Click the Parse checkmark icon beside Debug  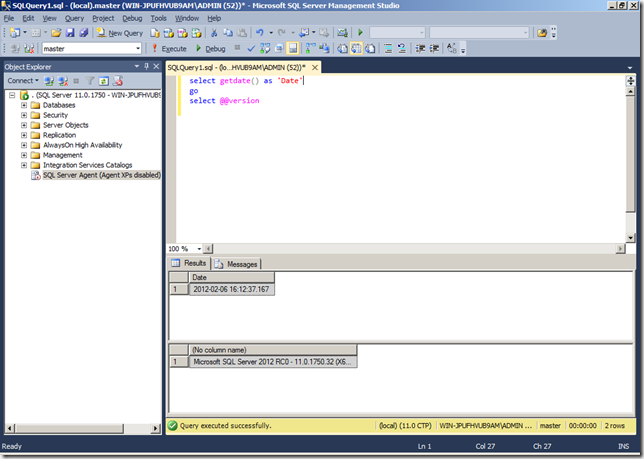pyautogui.click(x=252, y=48)
